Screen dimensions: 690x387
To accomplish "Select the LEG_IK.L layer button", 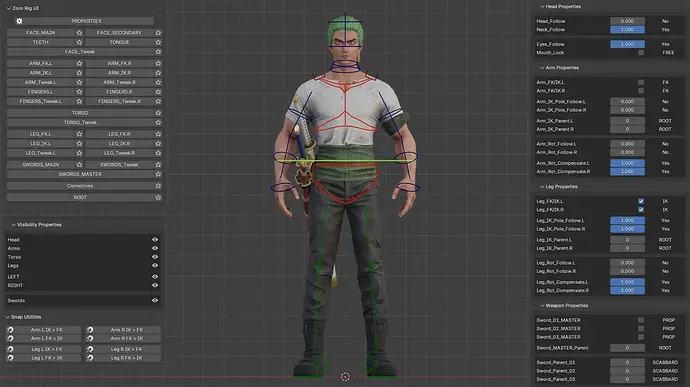I will click(x=40, y=144).
